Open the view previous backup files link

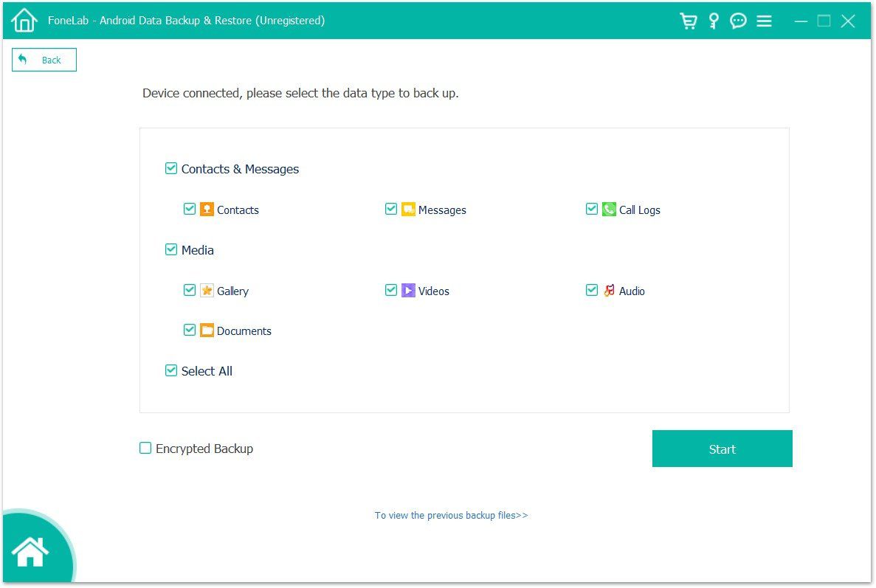[451, 516]
